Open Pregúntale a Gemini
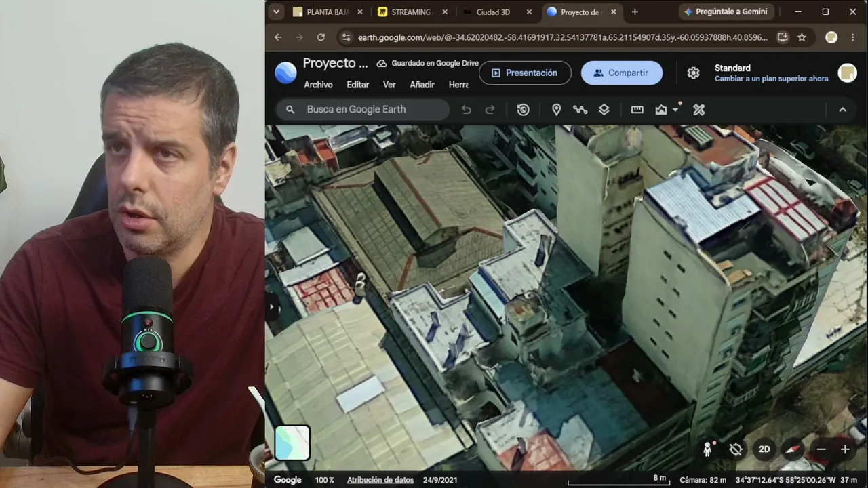The width and height of the screenshot is (868, 488). pos(726,12)
